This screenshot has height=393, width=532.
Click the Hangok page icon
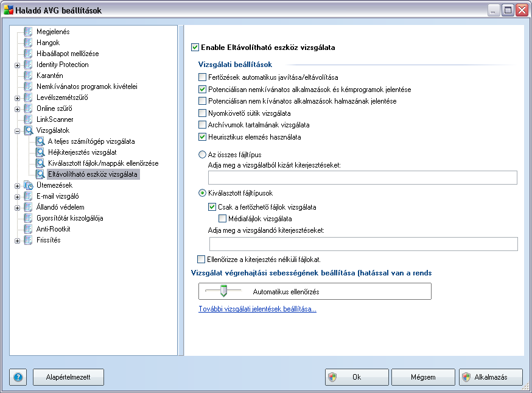(x=28, y=43)
